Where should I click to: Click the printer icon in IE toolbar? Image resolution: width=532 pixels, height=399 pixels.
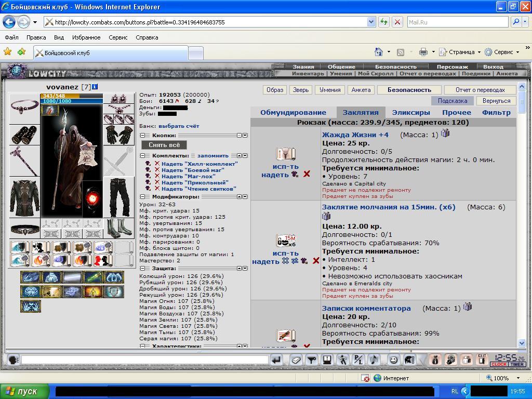click(423, 52)
